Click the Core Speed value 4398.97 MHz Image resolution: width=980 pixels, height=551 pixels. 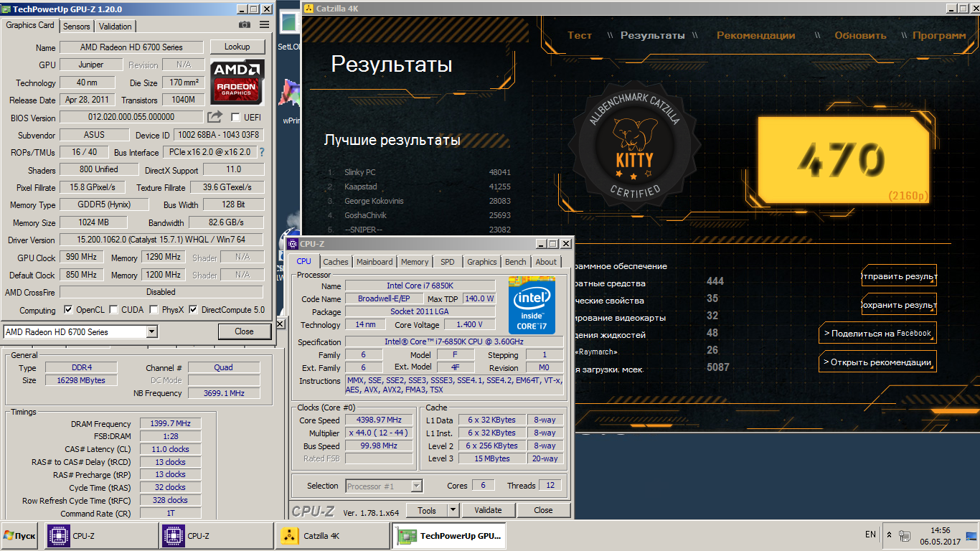(380, 420)
